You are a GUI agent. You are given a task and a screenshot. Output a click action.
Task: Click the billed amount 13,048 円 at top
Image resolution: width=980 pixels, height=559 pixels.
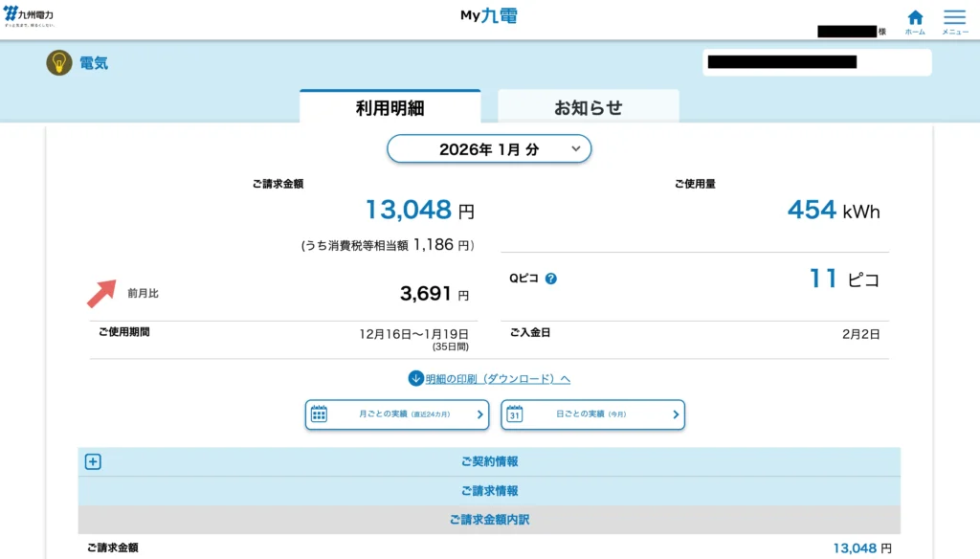pos(419,210)
